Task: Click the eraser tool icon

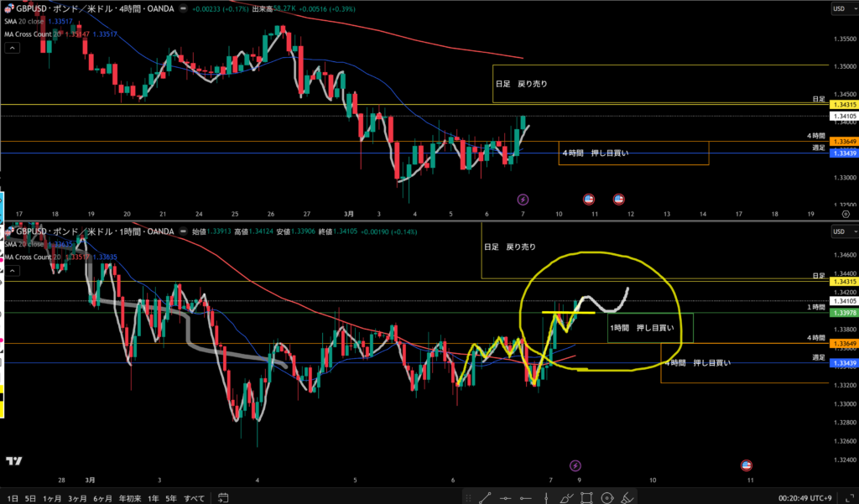Action: pos(627,497)
